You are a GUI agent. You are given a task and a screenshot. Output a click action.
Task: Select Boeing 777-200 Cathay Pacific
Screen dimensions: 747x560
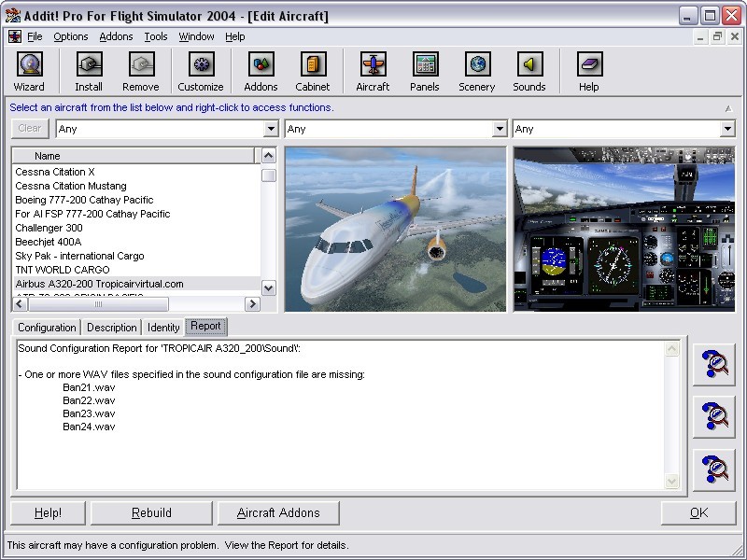click(137, 200)
